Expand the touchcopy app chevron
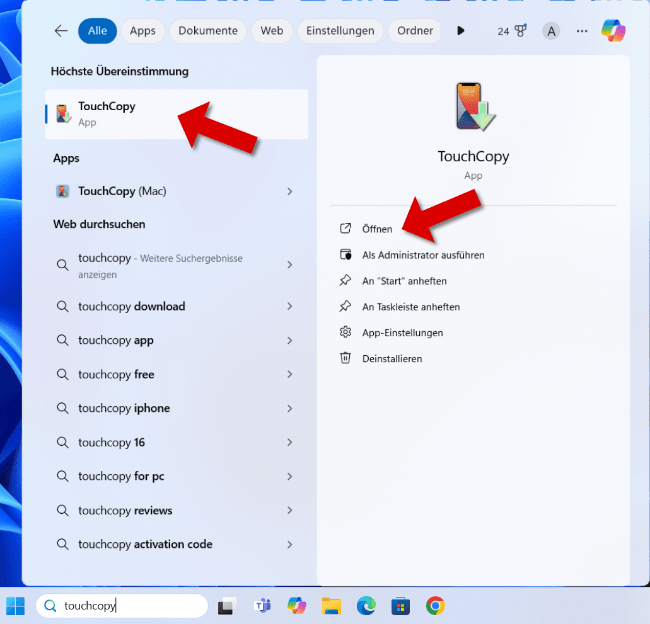Screen dimensions: 650x624 [x=290, y=340]
